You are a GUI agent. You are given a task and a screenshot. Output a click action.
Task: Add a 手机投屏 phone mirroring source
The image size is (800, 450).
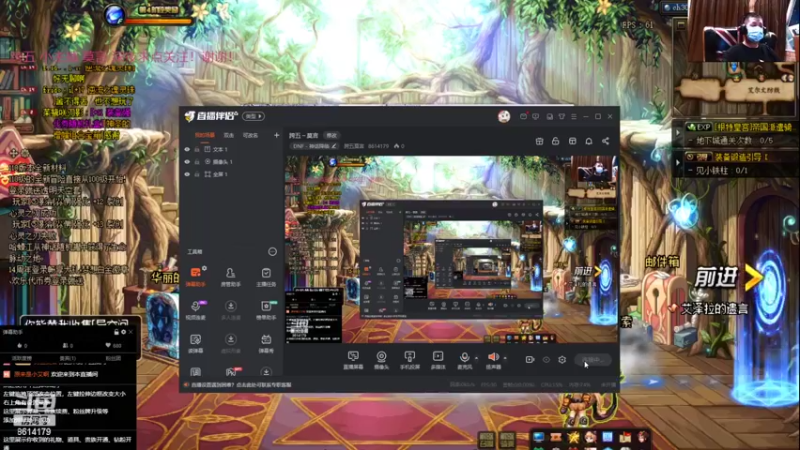click(x=410, y=360)
